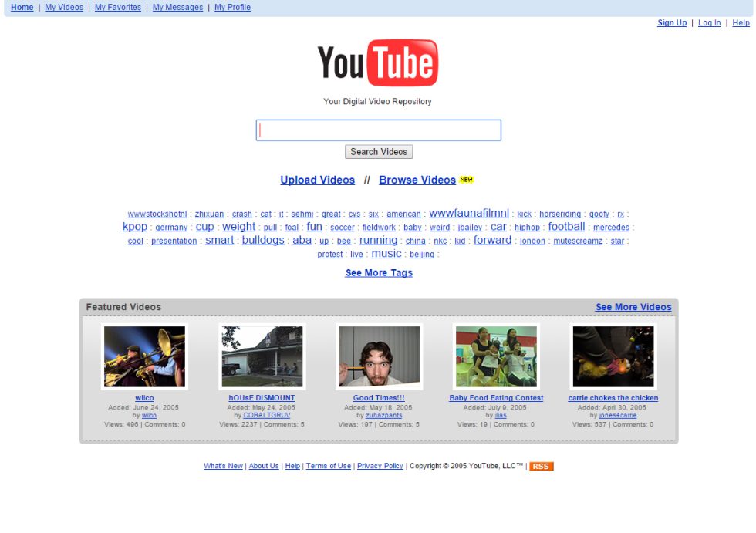756x533 pixels.
Task: Click the wilco video title link
Action: (x=144, y=398)
